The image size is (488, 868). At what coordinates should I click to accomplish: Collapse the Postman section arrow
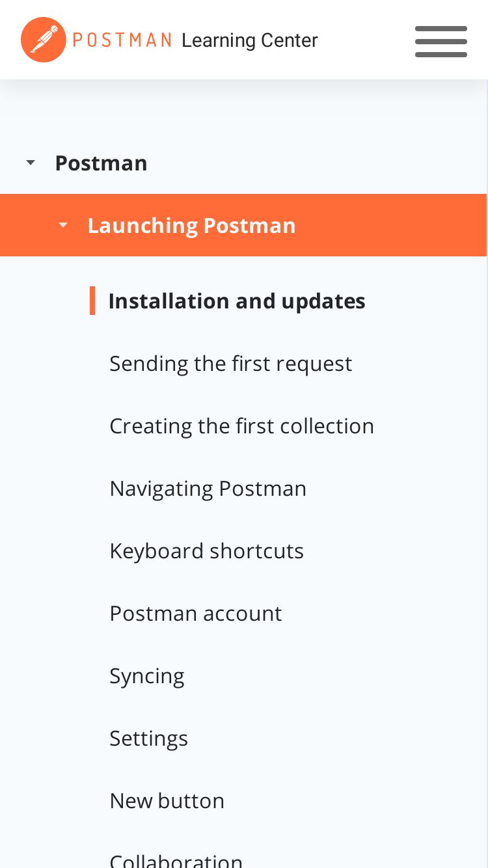(x=31, y=163)
